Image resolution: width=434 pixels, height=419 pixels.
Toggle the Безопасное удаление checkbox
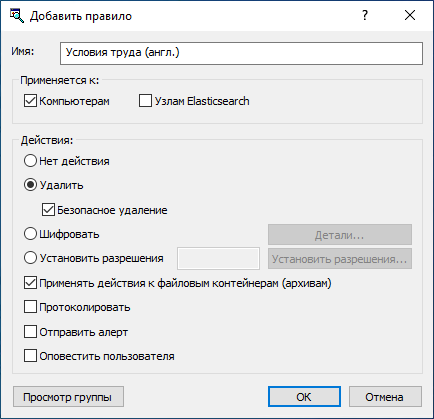[x=48, y=210]
